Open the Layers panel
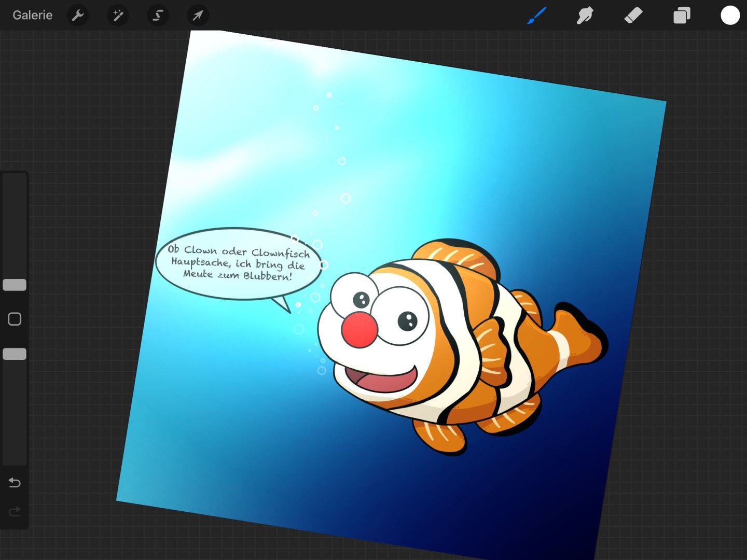Screen dimensions: 747x560 click(x=682, y=16)
